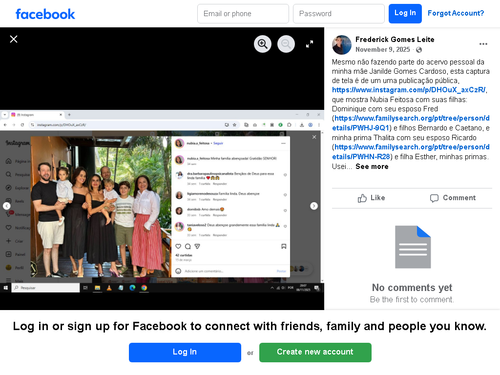Click the Comment speech bubble button
The height and width of the screenshot is (375, 500).
(453, 198)
